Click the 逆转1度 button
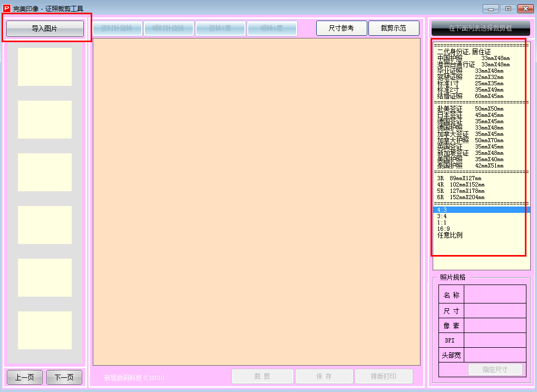Screen dimensions: 537x392 pyautogui.click(x=220, y=28)
